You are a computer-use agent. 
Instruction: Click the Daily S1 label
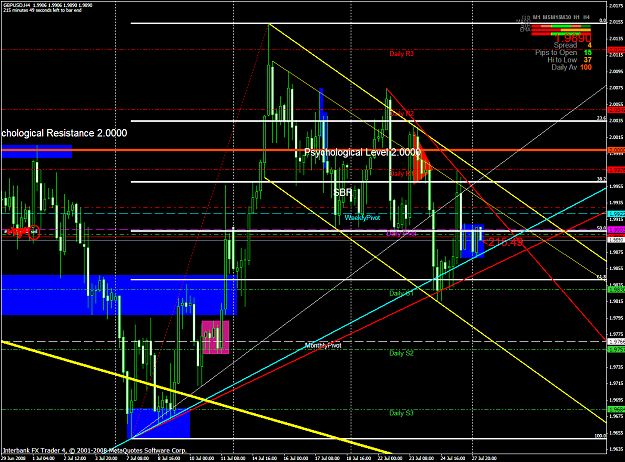[401, 293]
